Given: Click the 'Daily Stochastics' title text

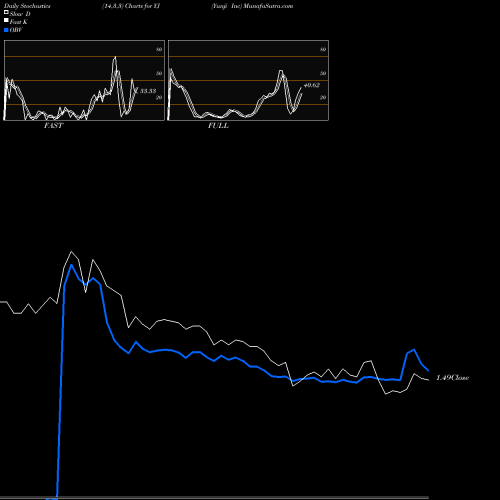Looking at the screenshot, I should pyautogui.click(x=27, y=6).
